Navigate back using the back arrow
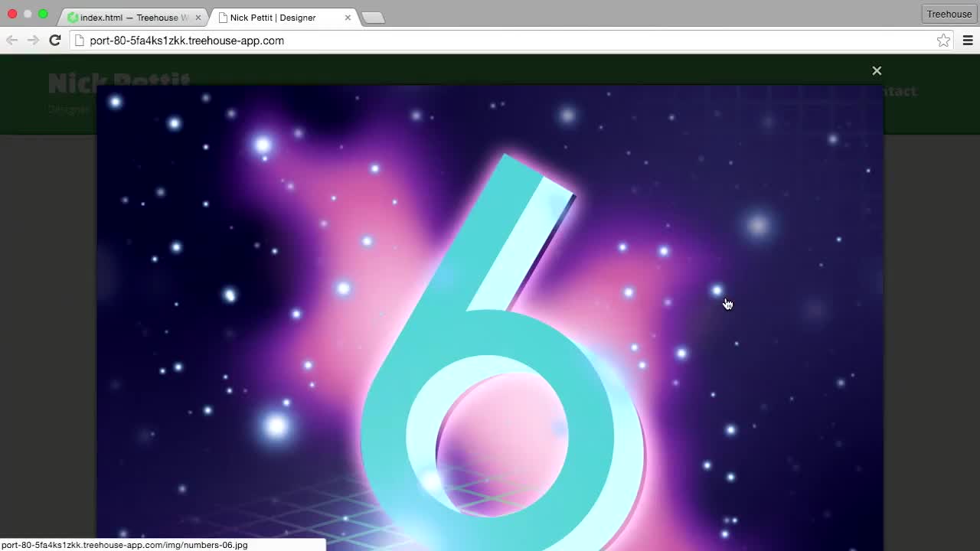Screen dimensions: 980x551 [11, 41]
